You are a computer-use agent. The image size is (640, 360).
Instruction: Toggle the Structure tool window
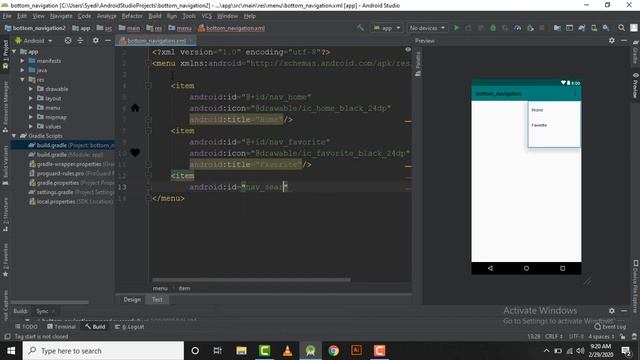pyautogui.click(x=5, y=215)
